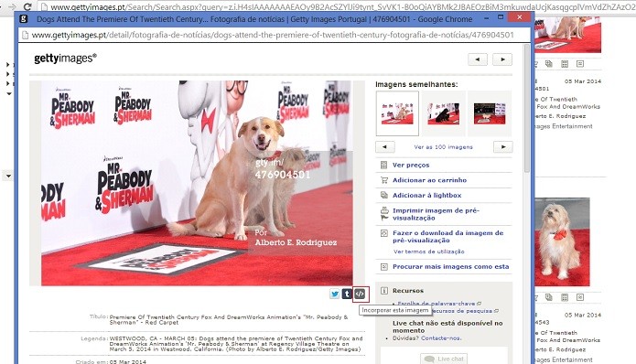Click lightbox icon under fluffy dog thumbnail
The width and height of the screenshot is (636, 364).
point(549,297)
